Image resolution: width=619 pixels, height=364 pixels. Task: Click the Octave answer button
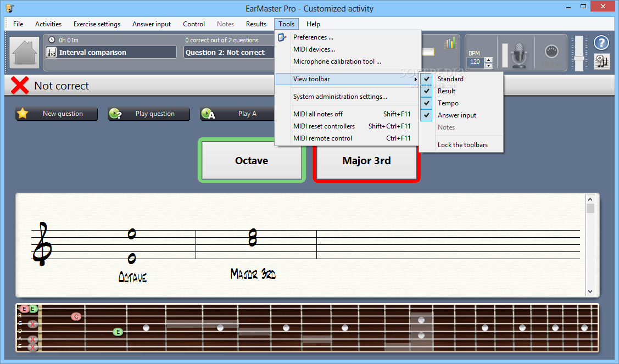point(252,160)
